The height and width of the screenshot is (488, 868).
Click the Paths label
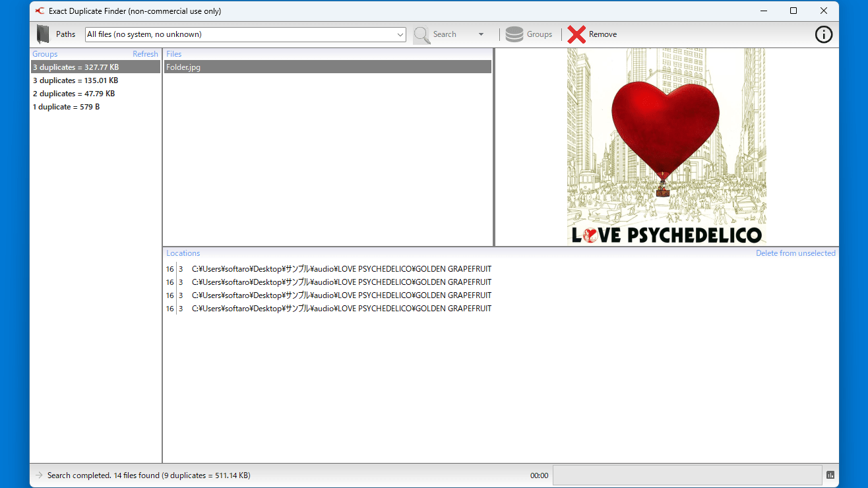tap(65, 34)
